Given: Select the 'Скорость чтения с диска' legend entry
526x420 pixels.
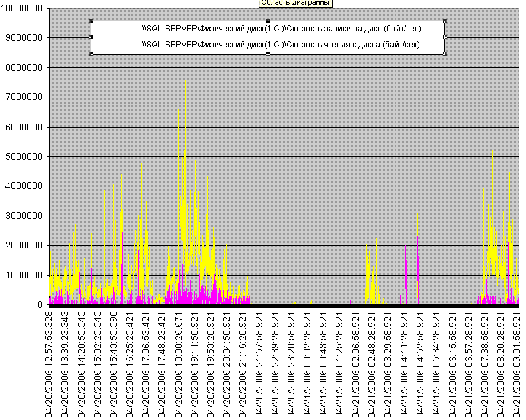Looking at the screenshot, I should click(280, 45).
